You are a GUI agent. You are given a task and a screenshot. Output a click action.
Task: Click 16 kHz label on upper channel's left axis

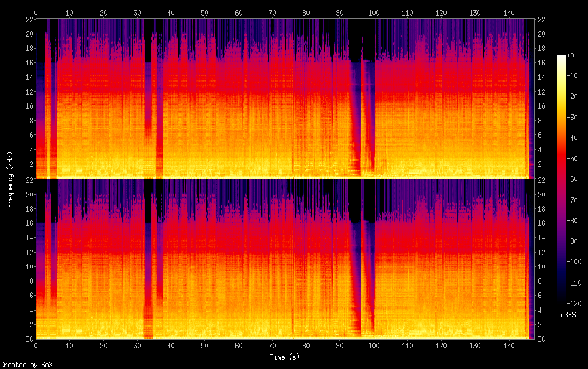[x=28, y=63]
